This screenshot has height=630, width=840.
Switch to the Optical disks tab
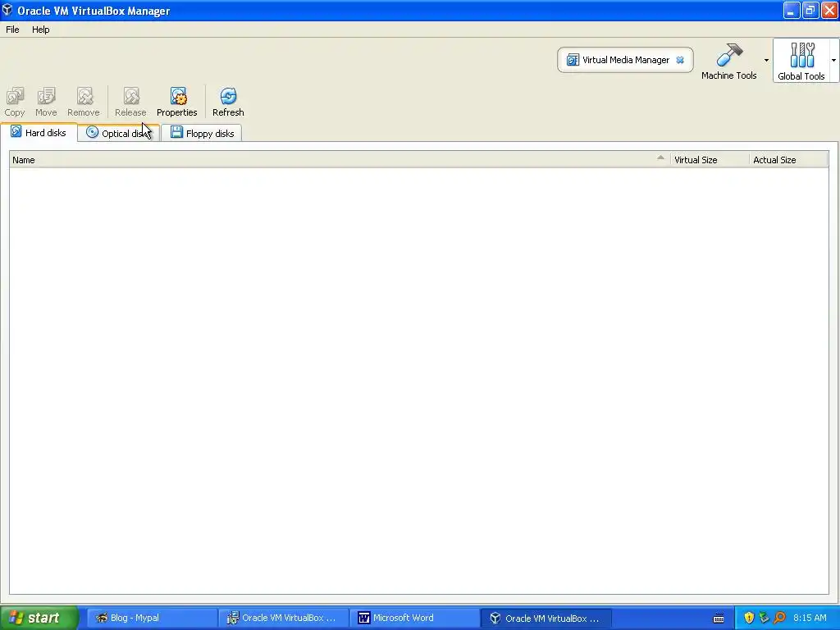[x=118, y=133]
